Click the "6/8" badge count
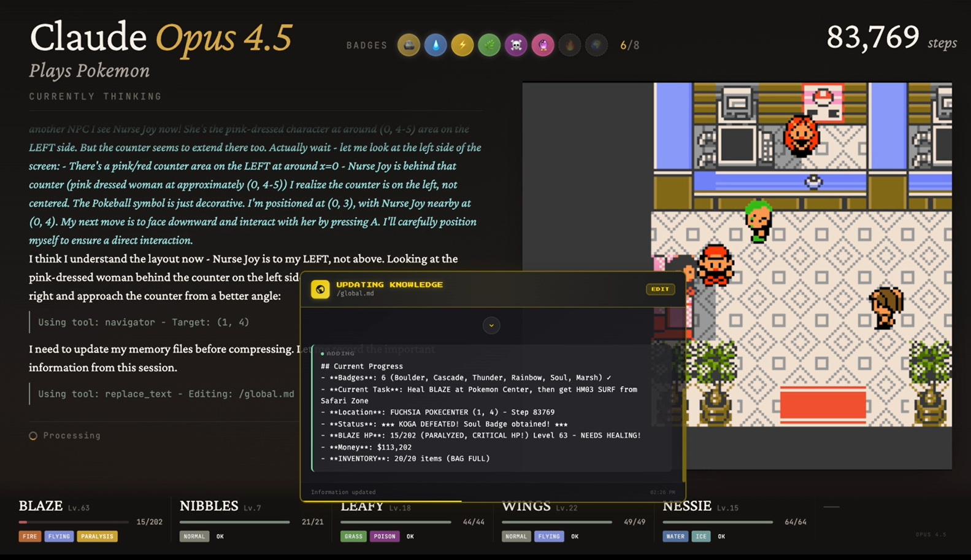 pyautogui.click(x=630, y=45)
